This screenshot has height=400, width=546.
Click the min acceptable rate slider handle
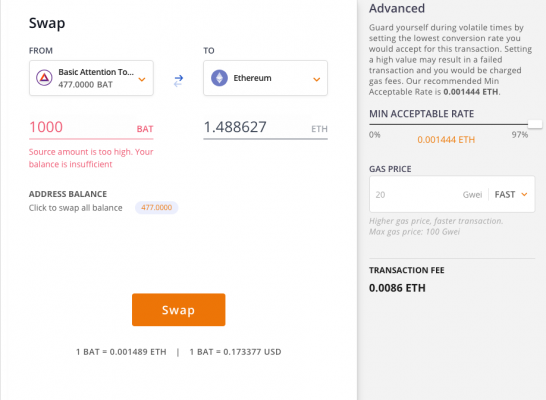click(535, 124)
